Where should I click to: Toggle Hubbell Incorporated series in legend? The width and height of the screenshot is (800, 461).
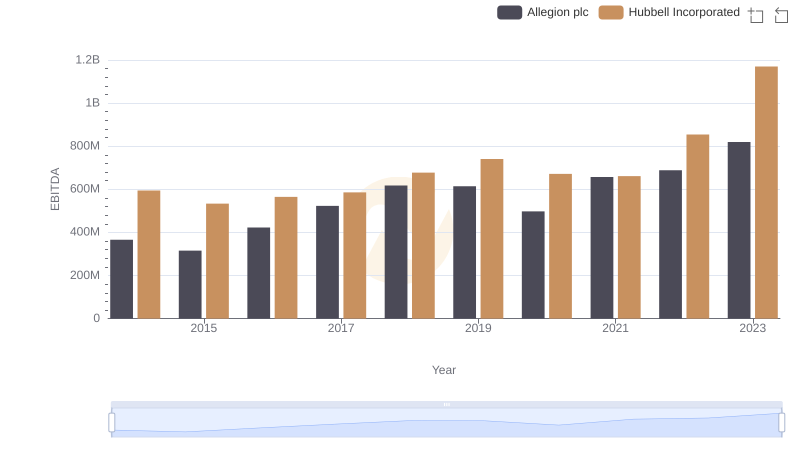669,12
